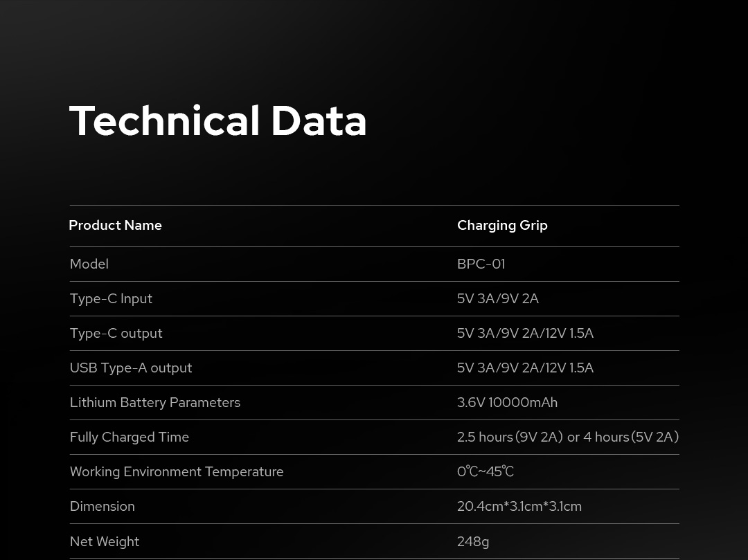Click the Type-C Input label
748x560 pixels.
[111, 299]
